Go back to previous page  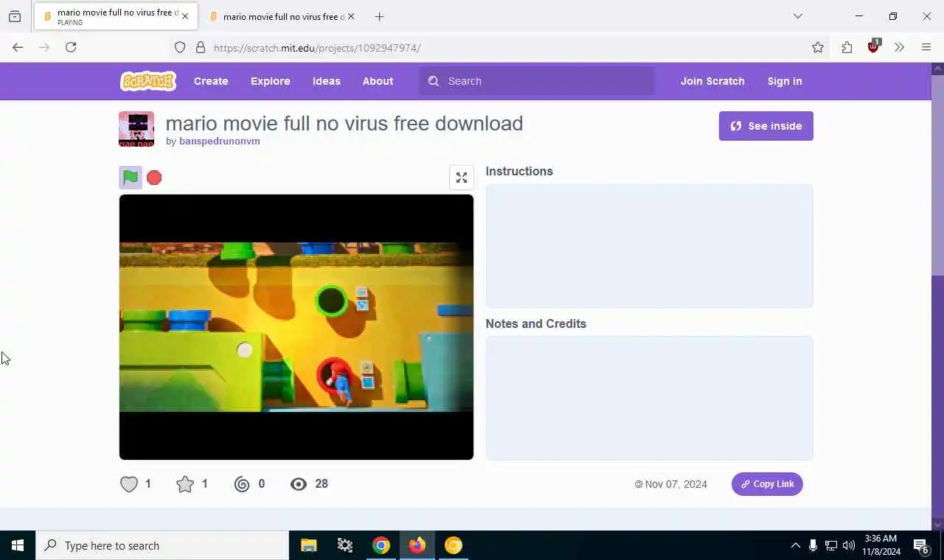click(x=18, y=47)
